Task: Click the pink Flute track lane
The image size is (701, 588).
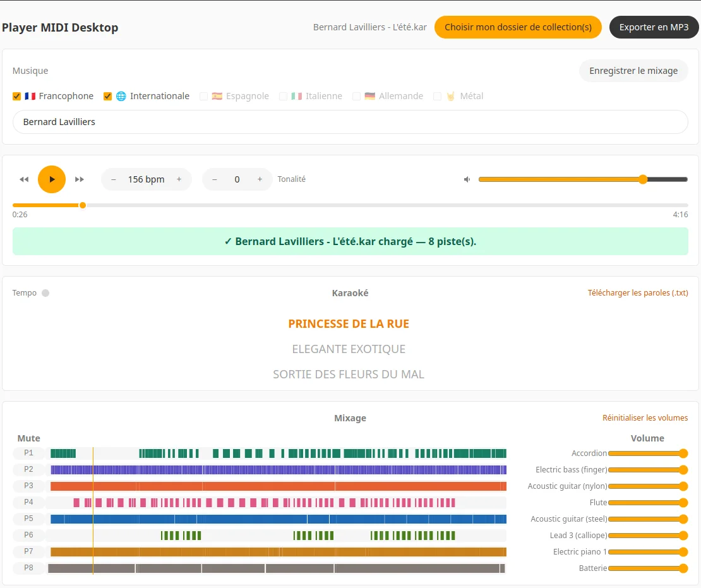Action: coord(276,503)
